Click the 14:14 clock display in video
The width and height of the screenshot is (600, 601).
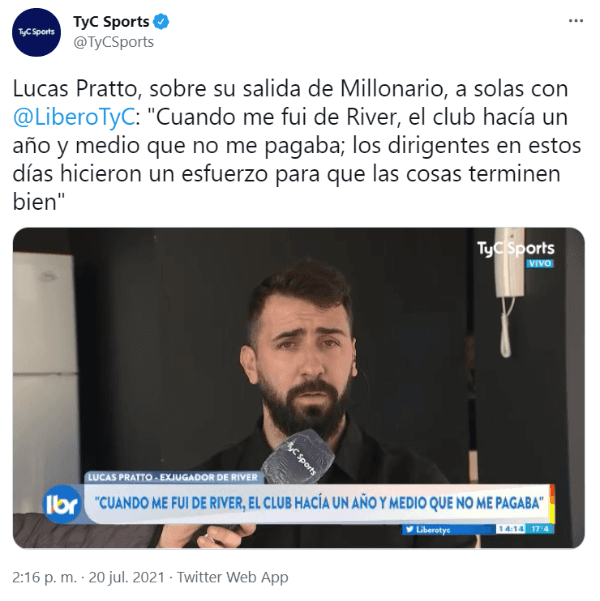pyautogui.click(x=511, y=529)
